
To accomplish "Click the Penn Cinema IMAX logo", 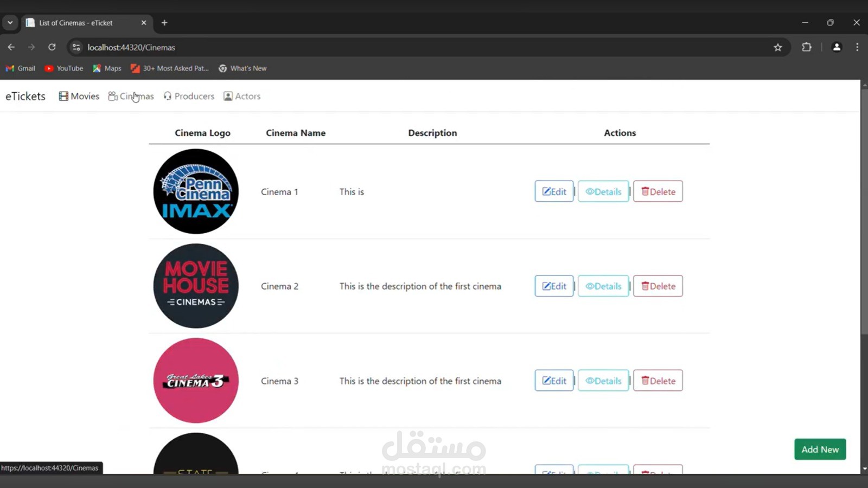I will [x=196, y=191].
